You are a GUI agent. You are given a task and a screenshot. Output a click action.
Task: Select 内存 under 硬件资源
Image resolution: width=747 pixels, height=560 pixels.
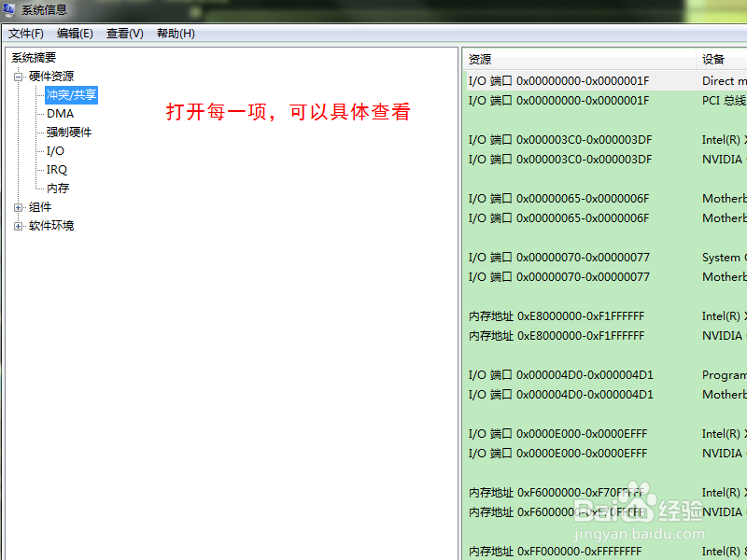click(57, 188)
